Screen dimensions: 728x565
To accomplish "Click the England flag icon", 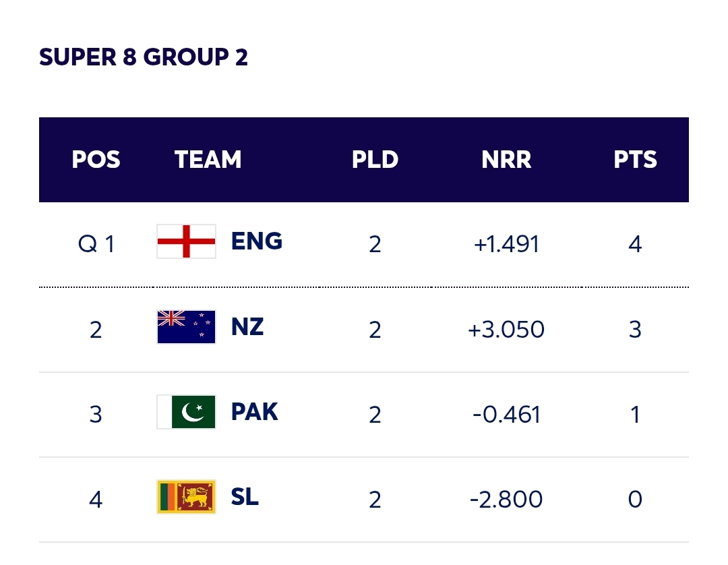I will click(186, 241).
